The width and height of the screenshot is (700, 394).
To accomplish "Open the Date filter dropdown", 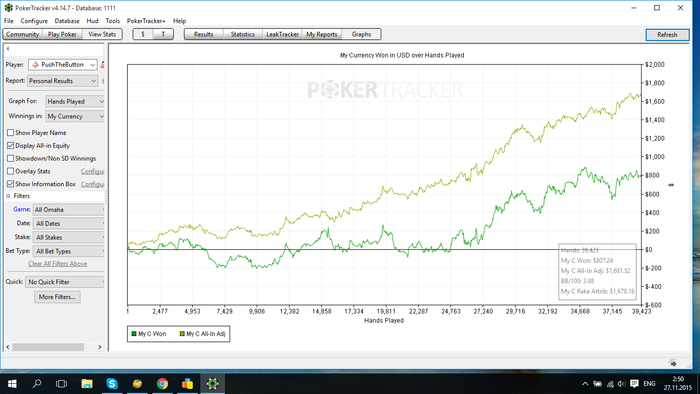I will 69,224.
